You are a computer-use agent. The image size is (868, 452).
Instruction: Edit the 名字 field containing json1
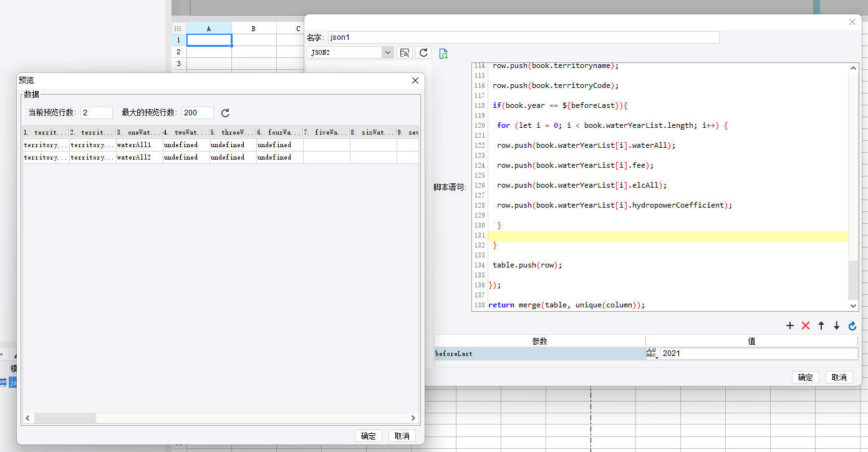point(524,37)
